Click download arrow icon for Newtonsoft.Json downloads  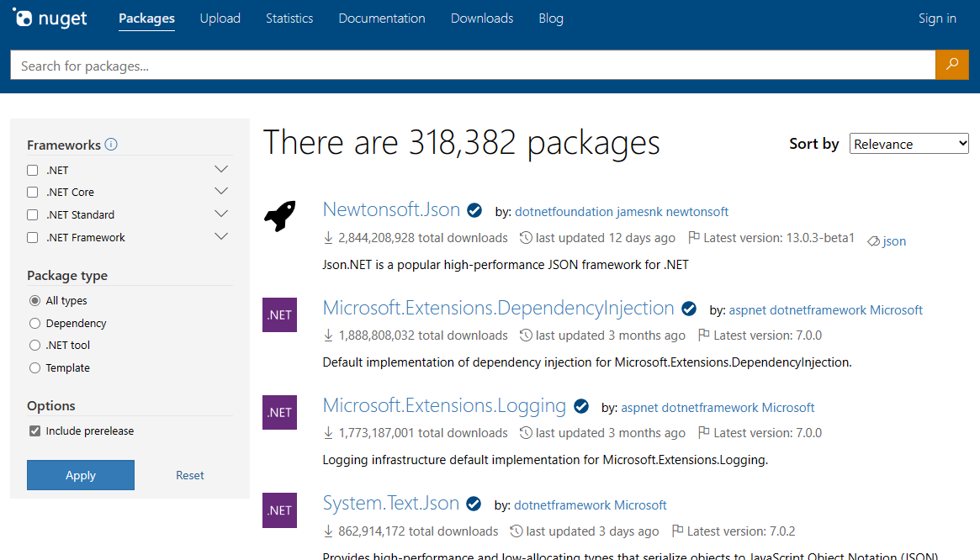(328, 237)
